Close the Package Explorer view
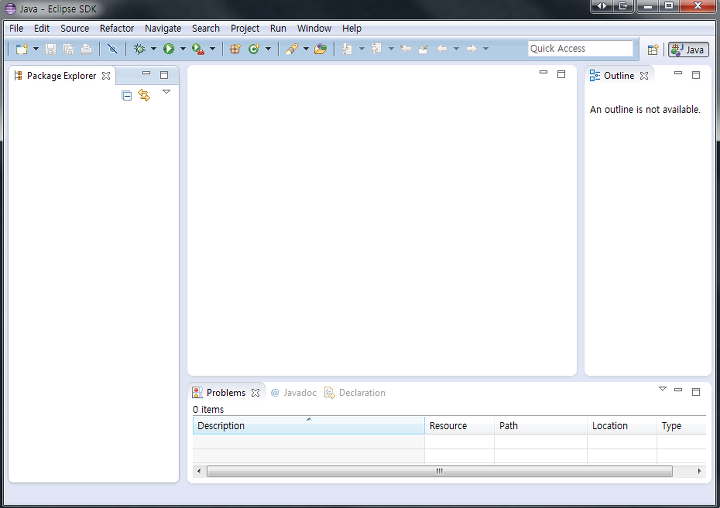This screenshot has height=508, width=720. pos(106,76)
